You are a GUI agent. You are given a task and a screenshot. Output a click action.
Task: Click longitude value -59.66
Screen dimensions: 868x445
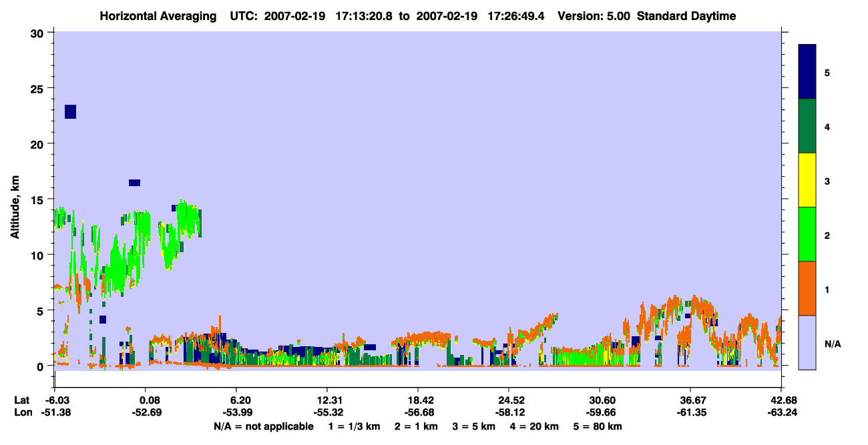tap(601, 412)
